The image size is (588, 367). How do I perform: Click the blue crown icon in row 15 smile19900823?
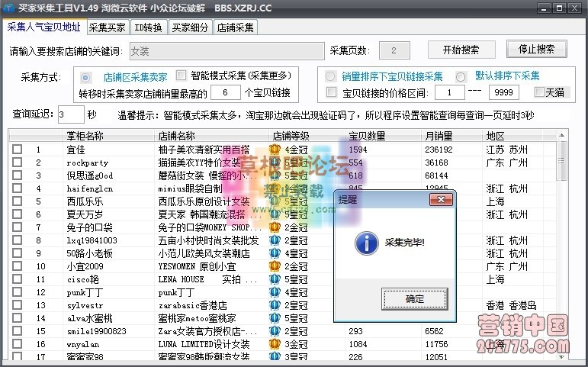pos(275,331)
